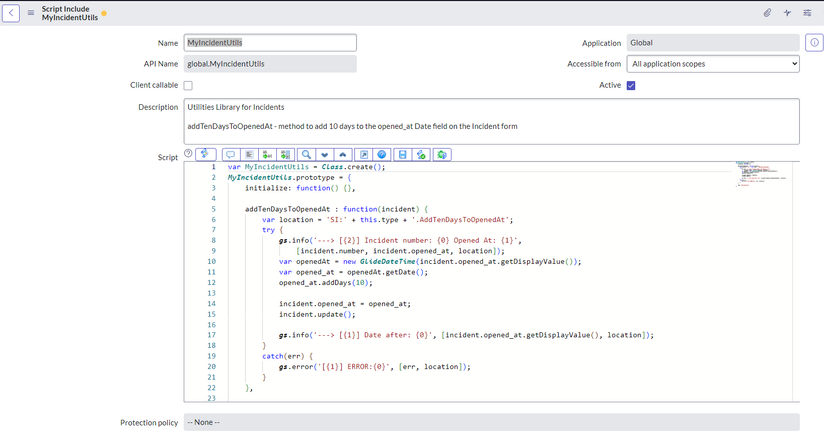
Task: Click the search magnifier icon in the script toolbar
Action: (x=306, y=154)
